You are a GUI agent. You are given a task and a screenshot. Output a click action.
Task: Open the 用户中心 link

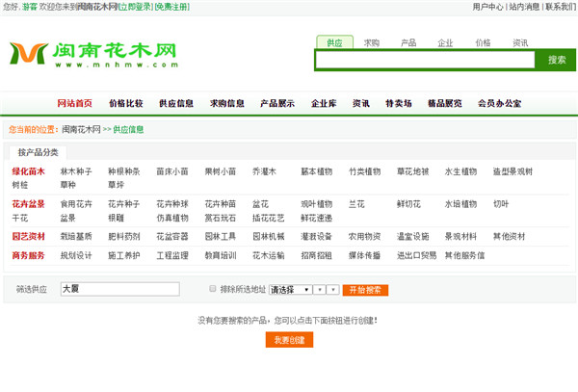coord(487,7)
